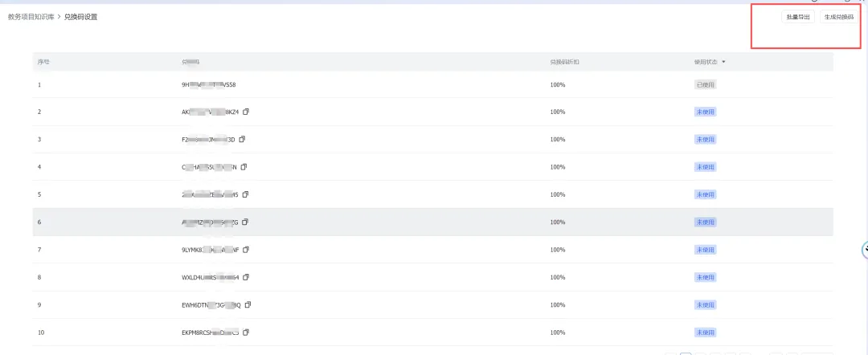
Task: Copy the redemption code in row 4
Action: [244, 167]
